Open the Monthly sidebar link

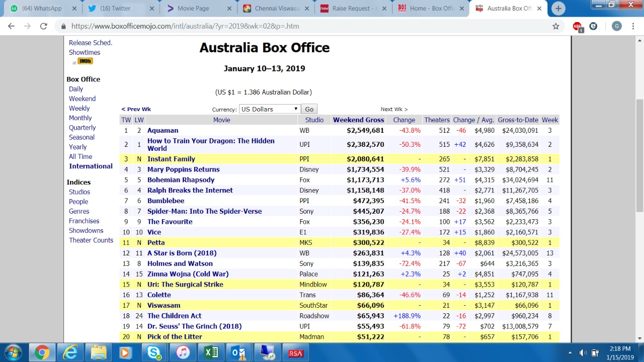click(80, 118)
